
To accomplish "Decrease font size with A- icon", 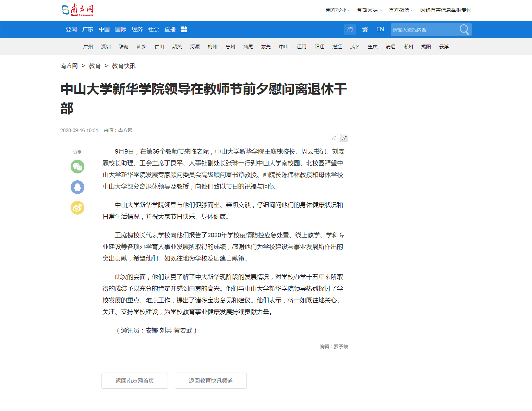I will (334, 138).
